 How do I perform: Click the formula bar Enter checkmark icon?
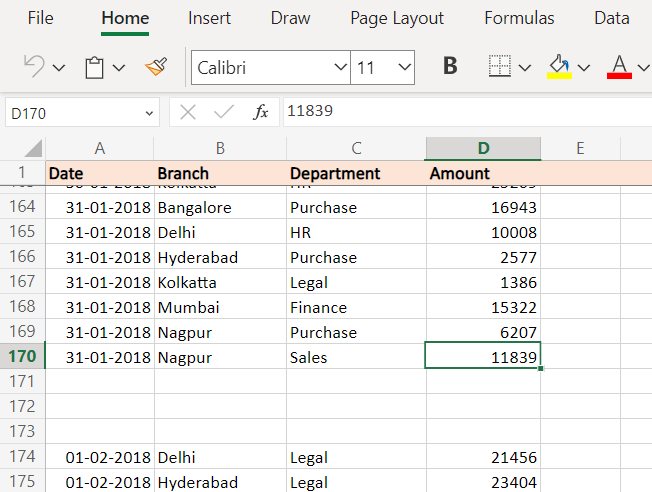[x=224, y=112]
